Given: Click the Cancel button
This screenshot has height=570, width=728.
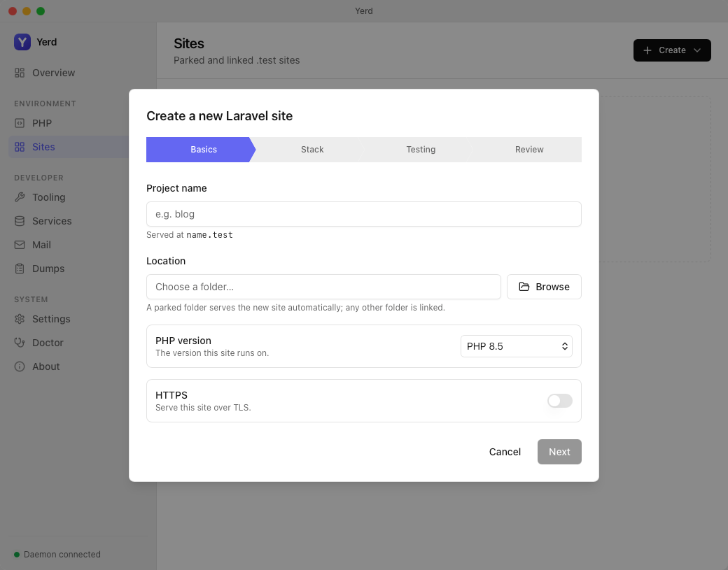Looking at the screenshot, I should (505, 452).
